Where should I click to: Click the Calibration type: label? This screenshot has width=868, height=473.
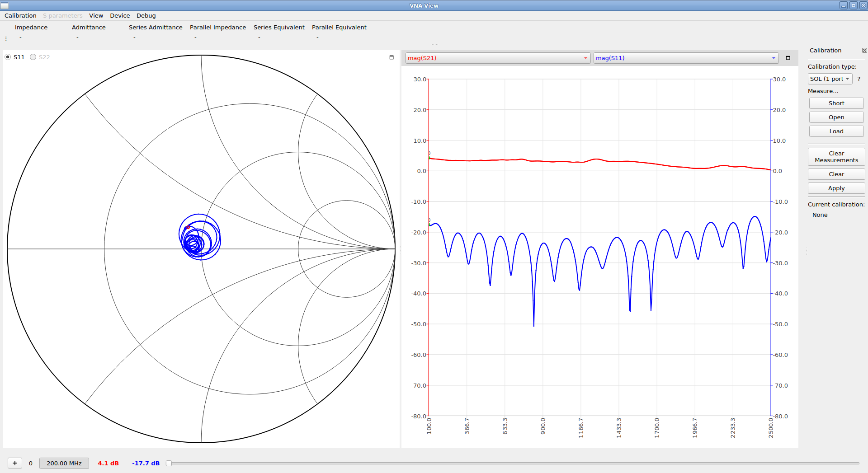[832, 66]
